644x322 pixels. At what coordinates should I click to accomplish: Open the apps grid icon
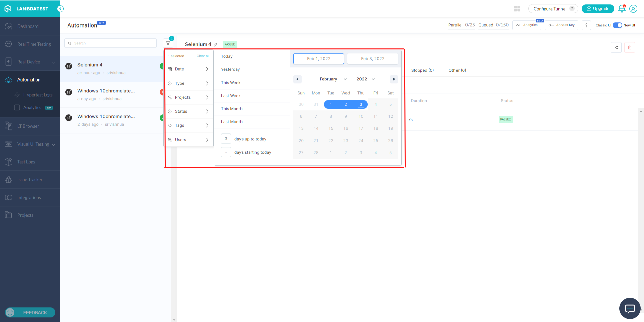pos(517,9)
